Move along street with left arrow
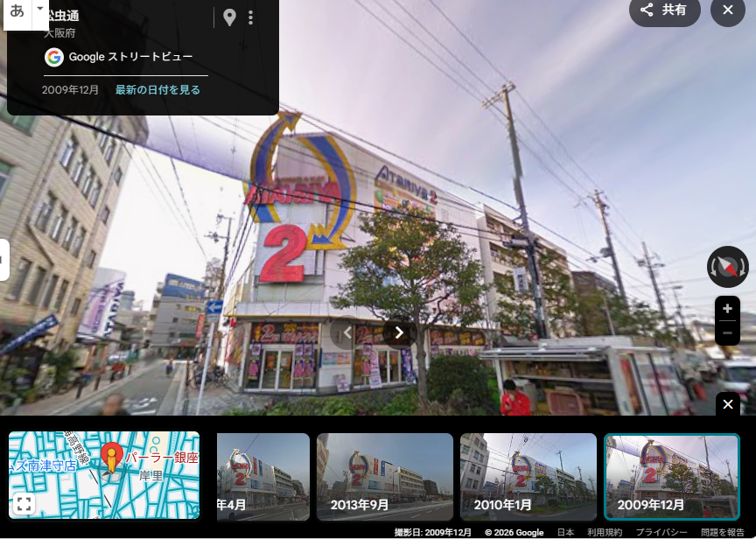 coord(346,332)
